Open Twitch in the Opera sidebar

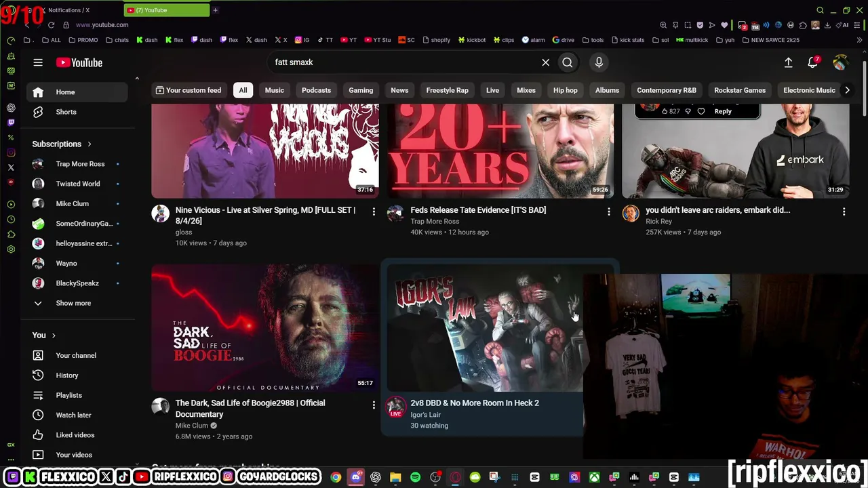pos(11,123)
